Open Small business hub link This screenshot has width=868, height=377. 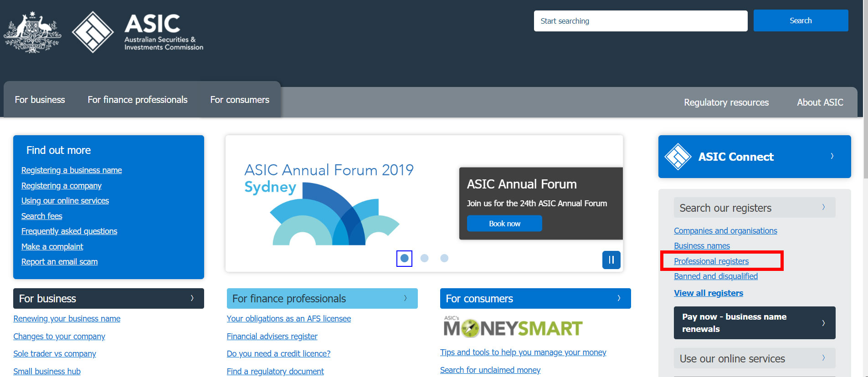pyautogui.click(x=47, y=372)
